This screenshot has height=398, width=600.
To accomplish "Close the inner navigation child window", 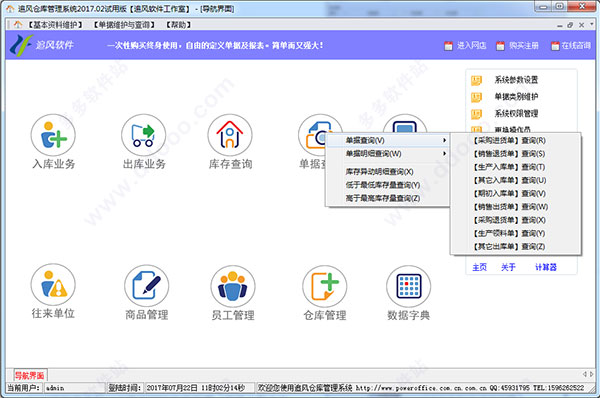I will click(581, 25).
